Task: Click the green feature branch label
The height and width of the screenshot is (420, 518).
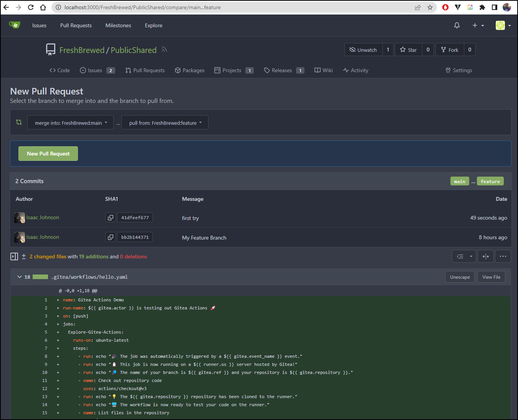Action: 490,181
